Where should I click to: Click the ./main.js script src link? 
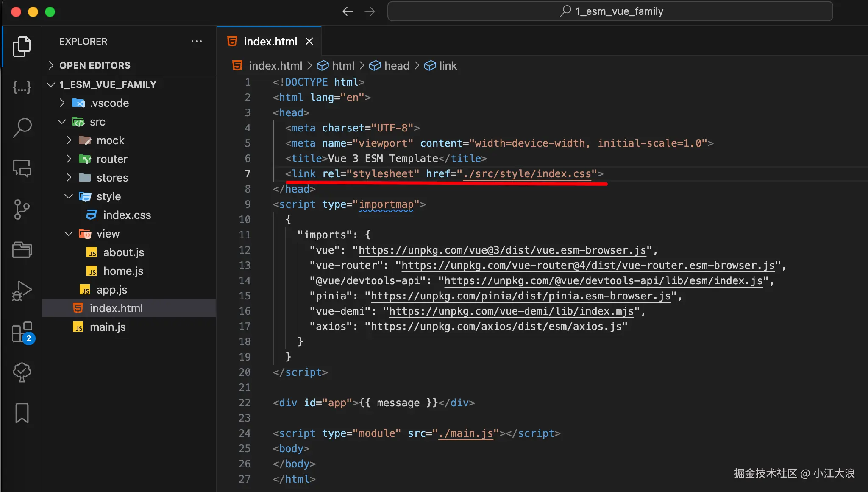click(465, 433)
